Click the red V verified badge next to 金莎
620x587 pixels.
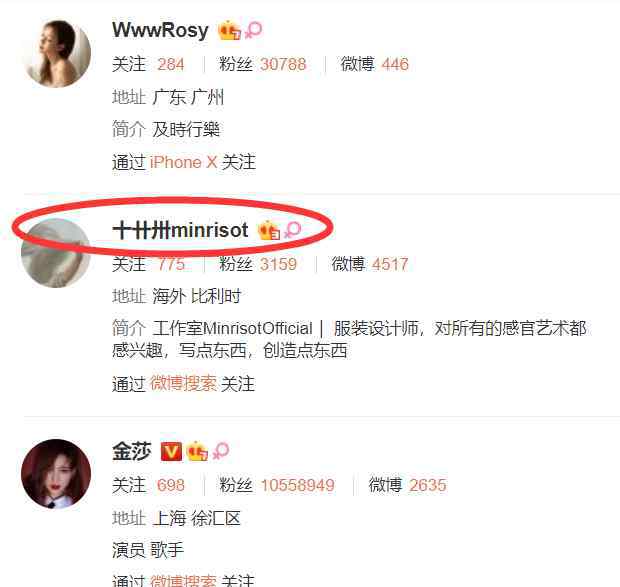pos(171,451)
